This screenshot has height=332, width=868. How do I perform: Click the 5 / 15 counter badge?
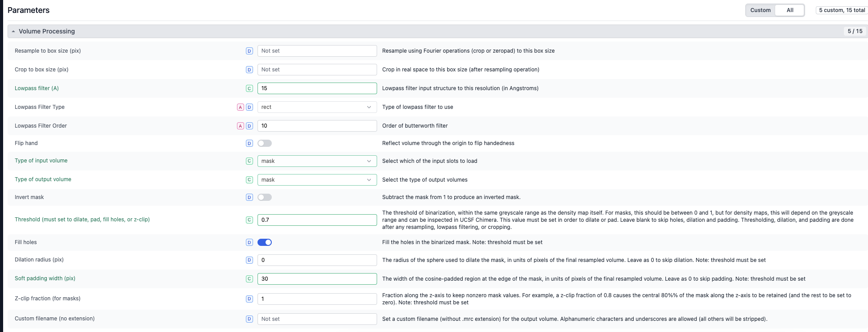tap(855, 31)
